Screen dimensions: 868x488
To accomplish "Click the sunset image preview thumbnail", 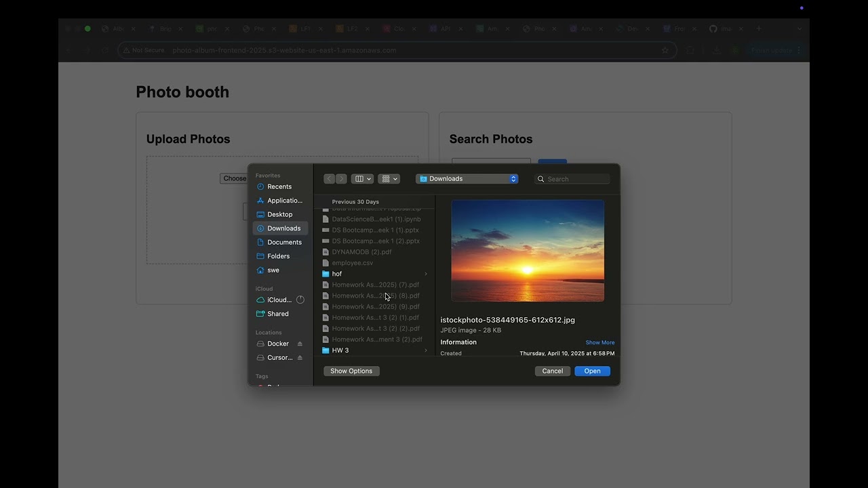I will [528, 251].
